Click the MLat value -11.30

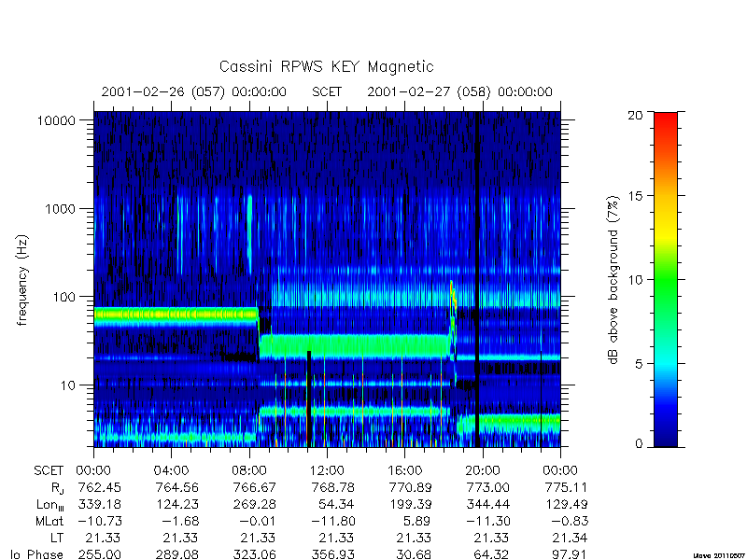click(x=488, y=522)
